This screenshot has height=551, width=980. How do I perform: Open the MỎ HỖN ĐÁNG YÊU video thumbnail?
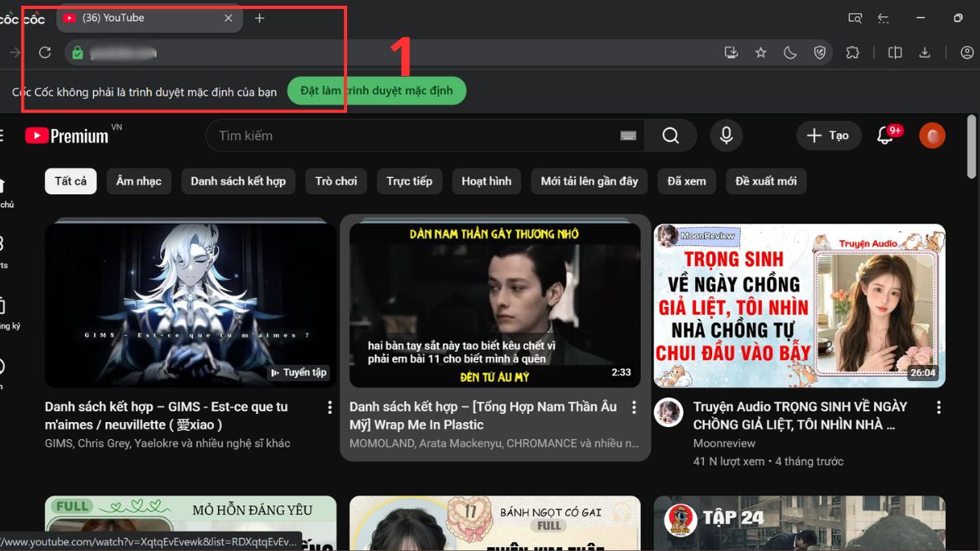pyautogui.click(x=190, y=523)
